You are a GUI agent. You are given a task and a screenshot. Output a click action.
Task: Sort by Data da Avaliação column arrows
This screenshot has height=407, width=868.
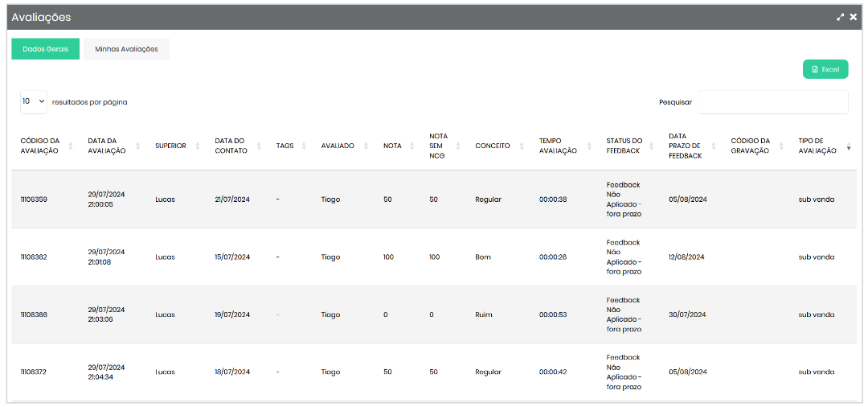(x=138, y=146)
